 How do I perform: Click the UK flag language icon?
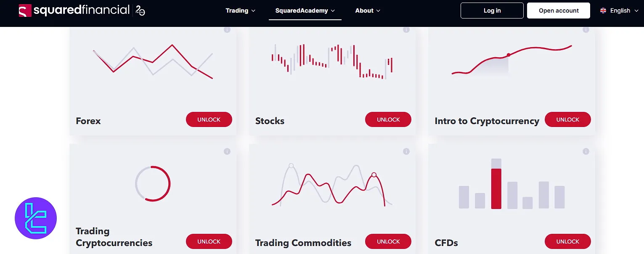click(604, 11)
